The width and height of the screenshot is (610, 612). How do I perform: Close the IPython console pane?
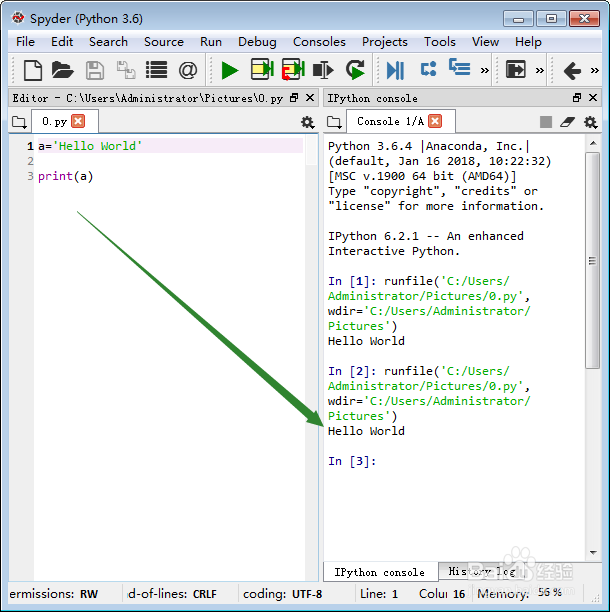[593, 98]
